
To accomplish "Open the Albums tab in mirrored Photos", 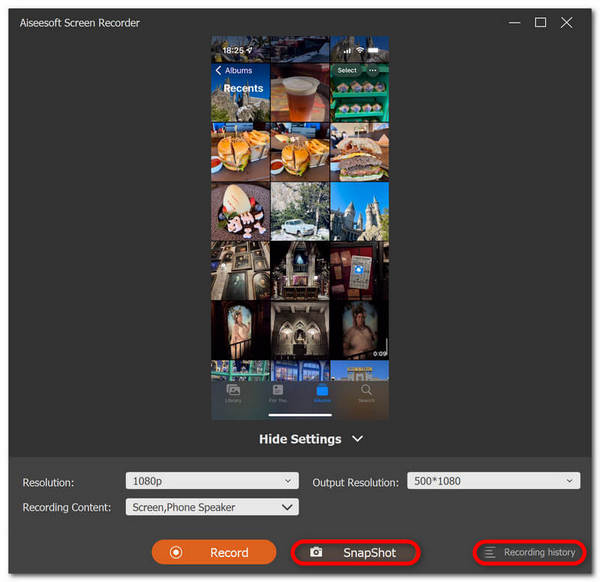I will click(x=322, y=394).
